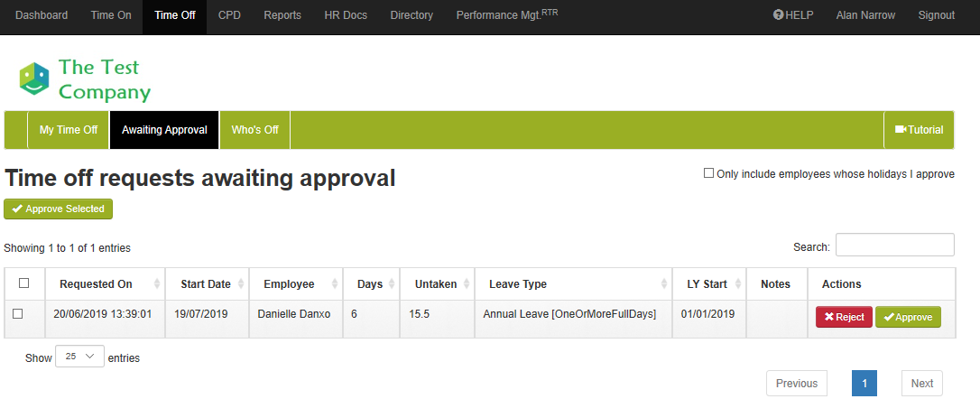Open the show entries count dropdown
The height and width of the screenshot is (399, 980).
(79, 357)
